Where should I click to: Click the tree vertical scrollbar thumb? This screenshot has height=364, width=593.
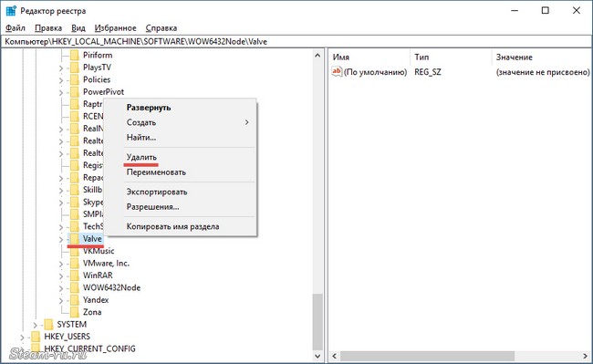point(317,322)
